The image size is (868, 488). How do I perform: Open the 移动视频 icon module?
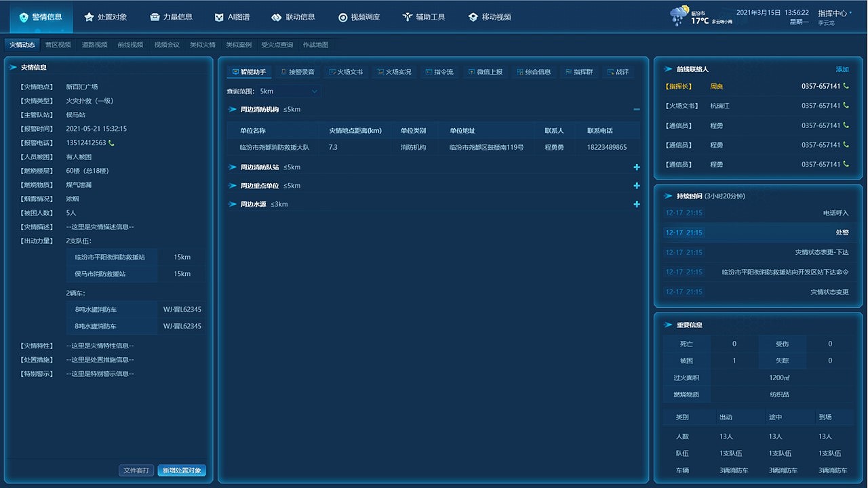tap(490, 17)
